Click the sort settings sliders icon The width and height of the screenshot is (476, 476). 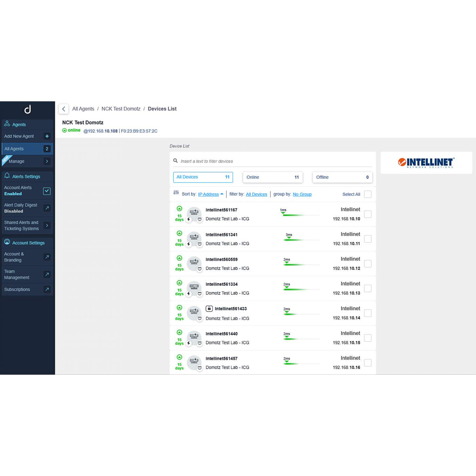coord(176,192)
